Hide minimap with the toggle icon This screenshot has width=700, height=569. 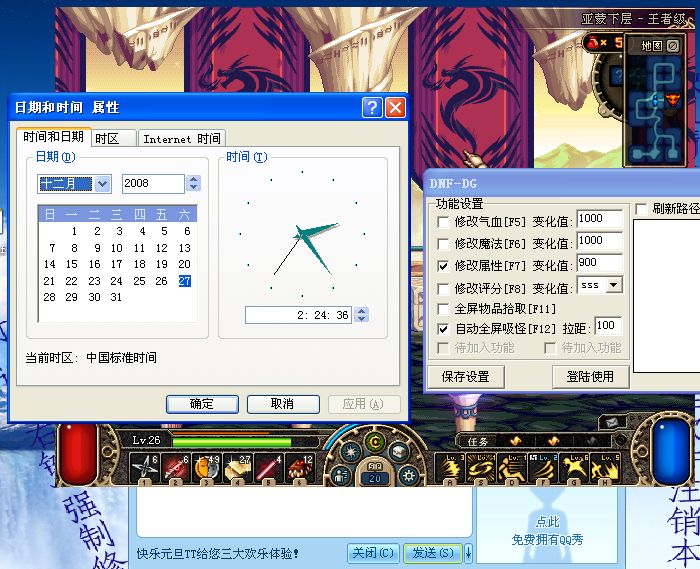tap(673, 46)
